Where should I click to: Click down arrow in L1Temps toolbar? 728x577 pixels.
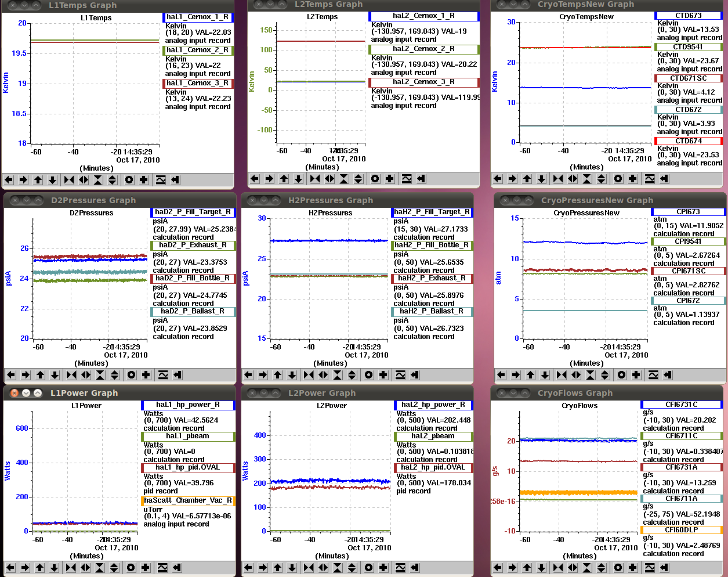point(53,180)
